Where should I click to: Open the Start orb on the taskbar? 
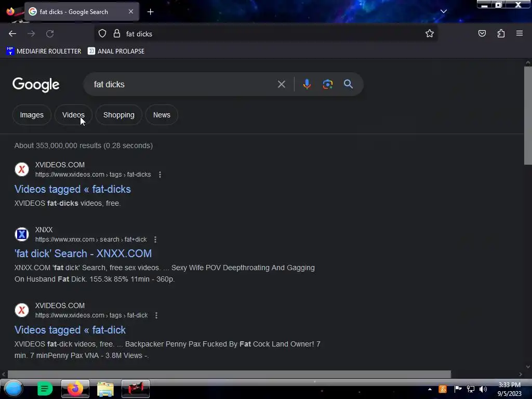[14, 389]
